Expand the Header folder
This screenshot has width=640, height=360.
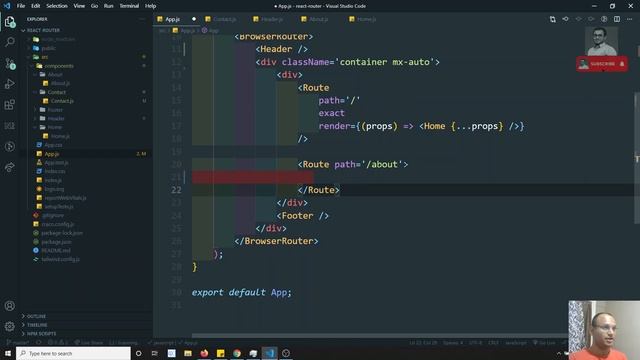click(x=56, y=119)
